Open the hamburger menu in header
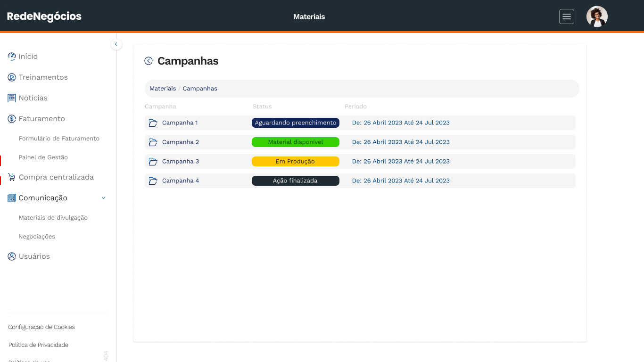 pos(566,16)
